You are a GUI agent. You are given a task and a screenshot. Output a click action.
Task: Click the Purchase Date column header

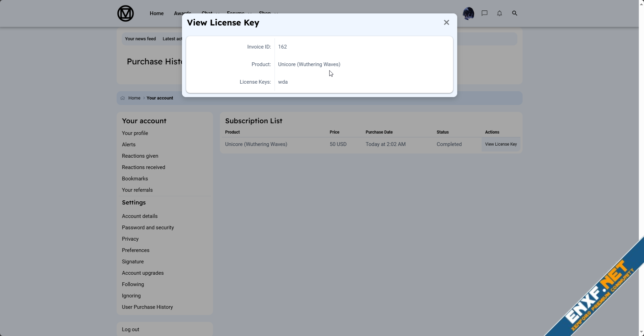click(379, 132)
